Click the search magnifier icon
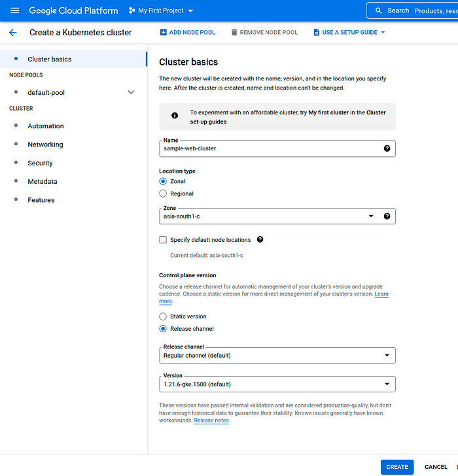The height and width of the screenshot is (476, 458). pyautogui.click(x=378, y=10)
